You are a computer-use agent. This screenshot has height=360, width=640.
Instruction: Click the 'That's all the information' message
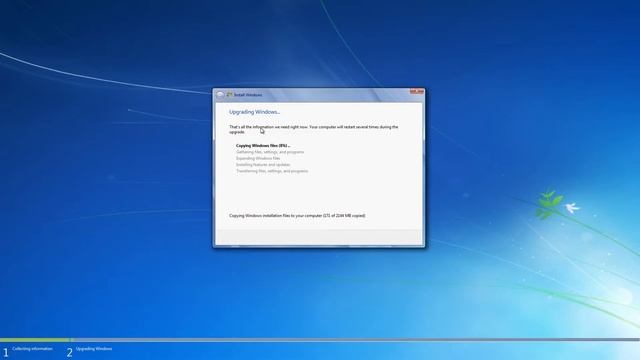click(x=313, y=129)
